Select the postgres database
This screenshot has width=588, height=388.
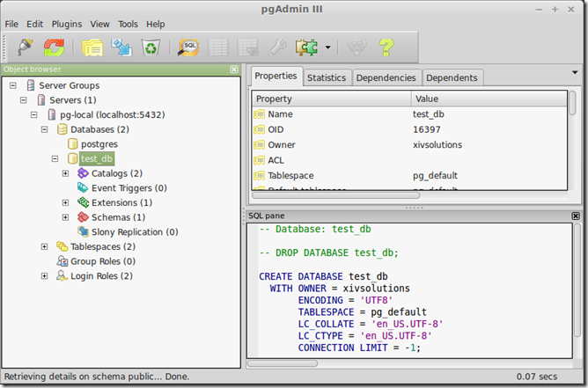99,144
